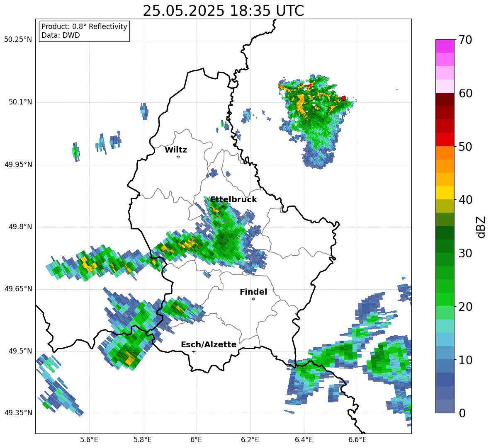Click the 49.95°N latitude tick label
491x448 pixels.
(x=18, y=165)
